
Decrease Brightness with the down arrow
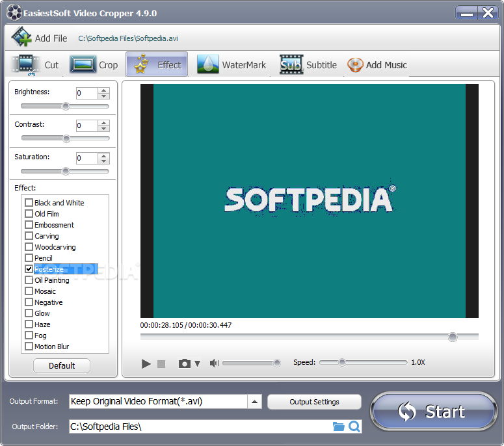[103, 96]
